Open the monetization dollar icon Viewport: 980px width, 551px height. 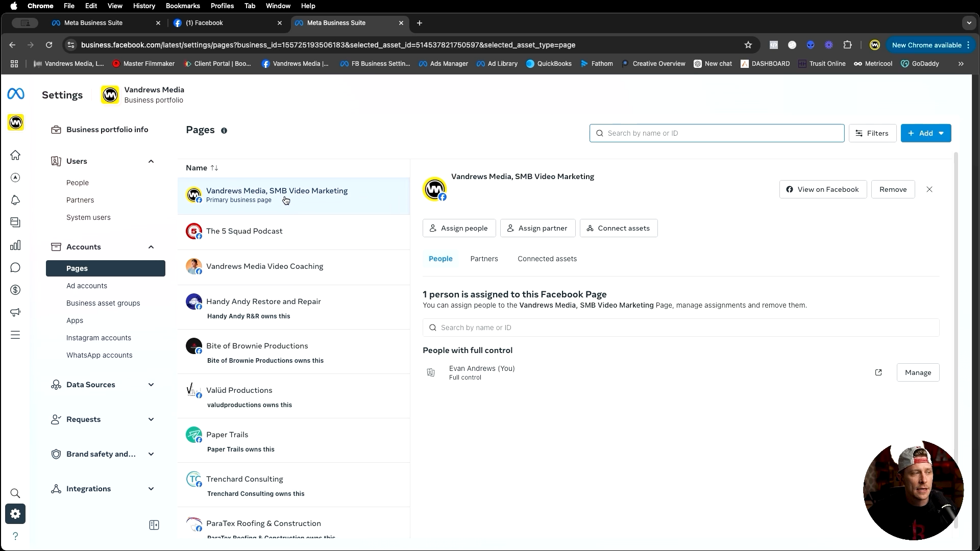pyautogui.click(x=15, y=290)
